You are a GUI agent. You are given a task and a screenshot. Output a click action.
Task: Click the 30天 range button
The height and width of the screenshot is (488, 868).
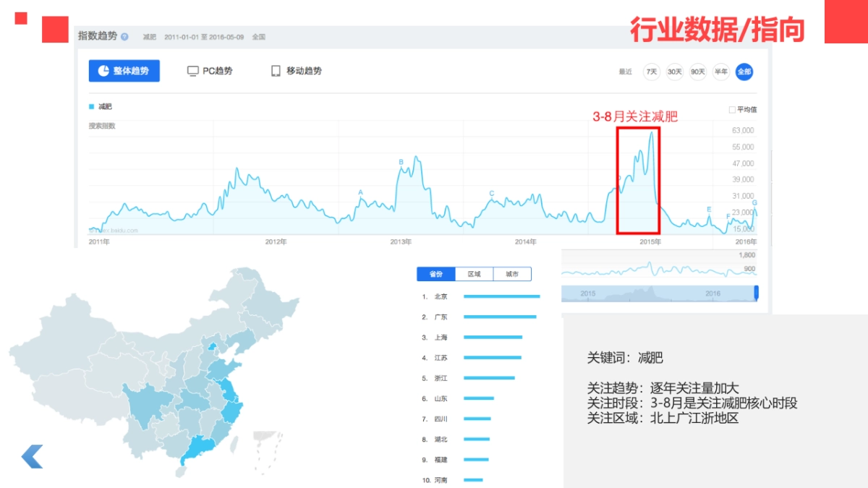[675, 72]
